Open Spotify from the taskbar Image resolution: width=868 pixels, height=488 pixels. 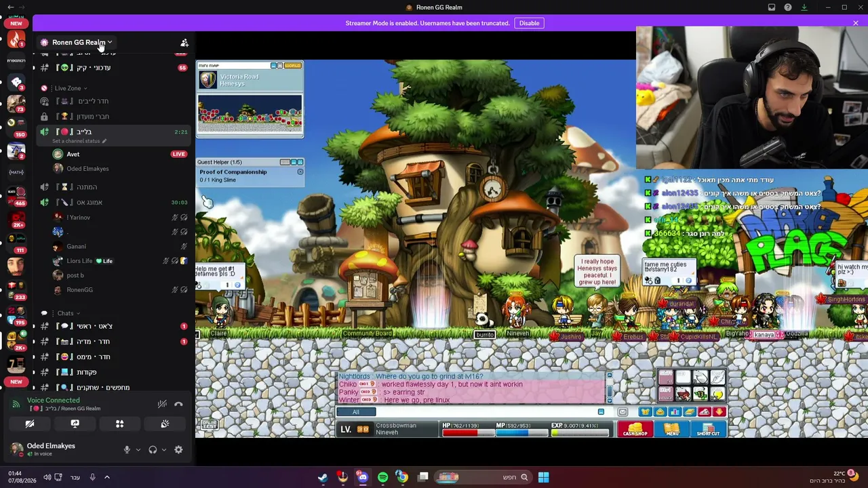pyautogui.click(x=382, y=477)
